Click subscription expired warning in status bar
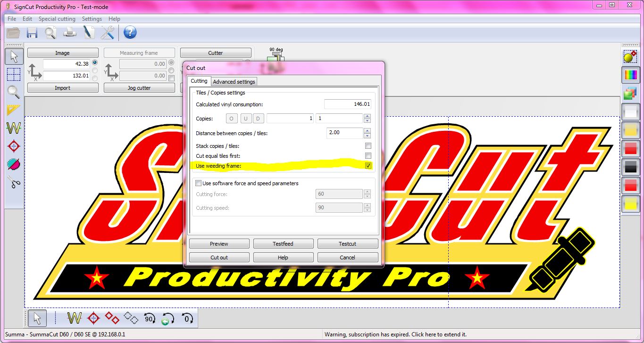644x343 pixels. pyautogui.click(x=395, y=334)
